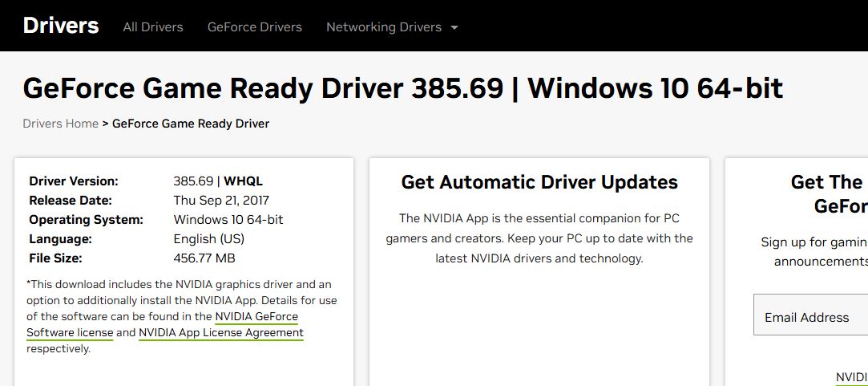Click the date Thu Sep 21, 2017
Image resolution: width=868 pixels, height=386 pixels.
(x=221, y=200)
